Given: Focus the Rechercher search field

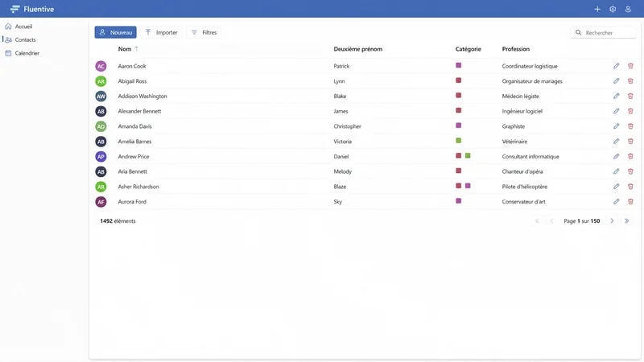Looking at the screenshot, I should point(603,32).
